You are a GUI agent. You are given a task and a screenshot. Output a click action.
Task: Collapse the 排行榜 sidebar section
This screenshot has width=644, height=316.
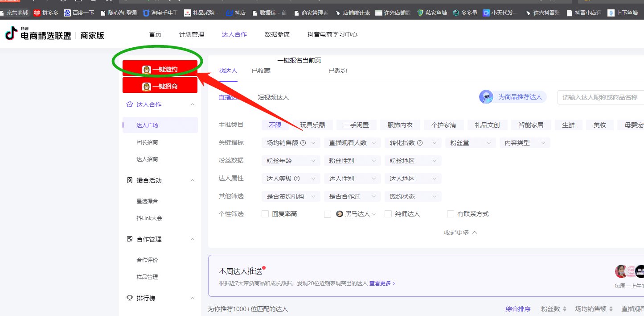[193, 298]
